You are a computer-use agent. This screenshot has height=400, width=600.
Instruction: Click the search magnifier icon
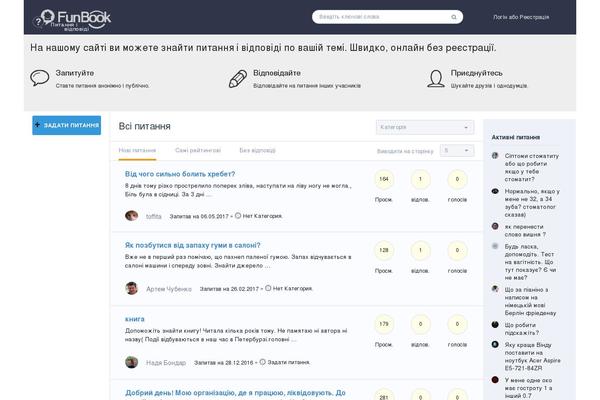click(454, 17)
